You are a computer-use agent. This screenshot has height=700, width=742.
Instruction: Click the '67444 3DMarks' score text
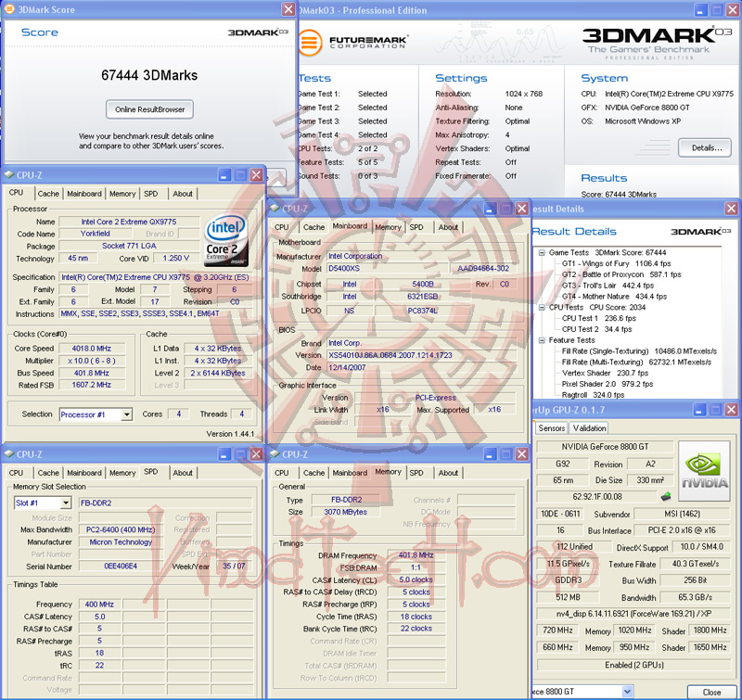click(149, 75)
